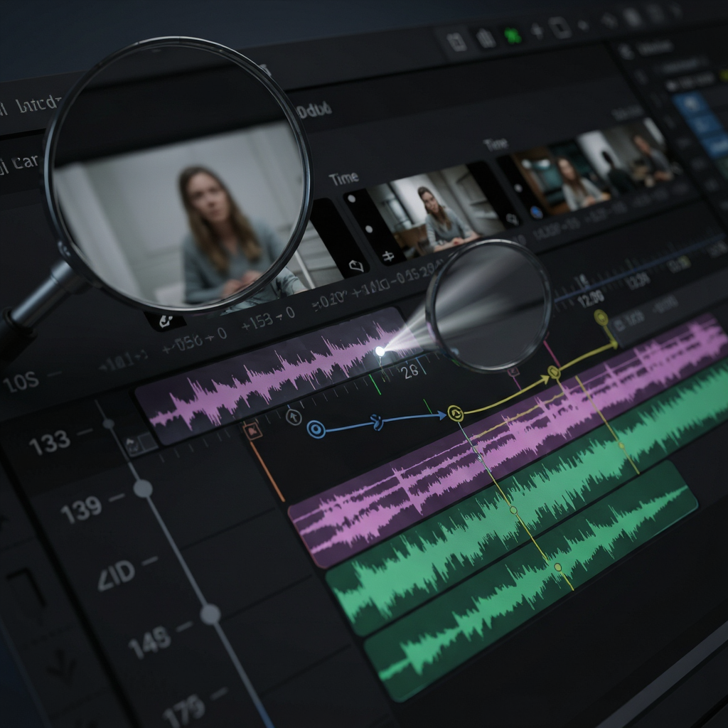728x728 pixels.
Task: Click the up-arrow circle icon on the ruler
Action: coord(294,417)
